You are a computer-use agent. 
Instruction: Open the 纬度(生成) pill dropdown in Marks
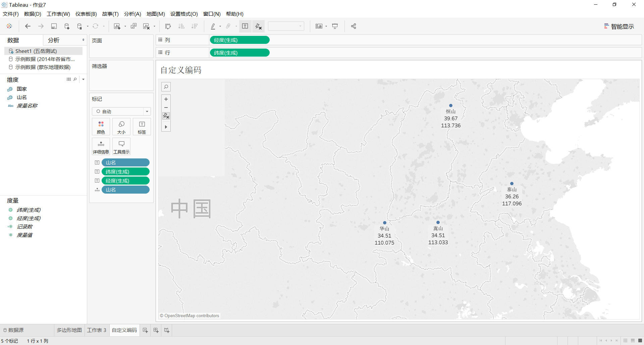146,171
